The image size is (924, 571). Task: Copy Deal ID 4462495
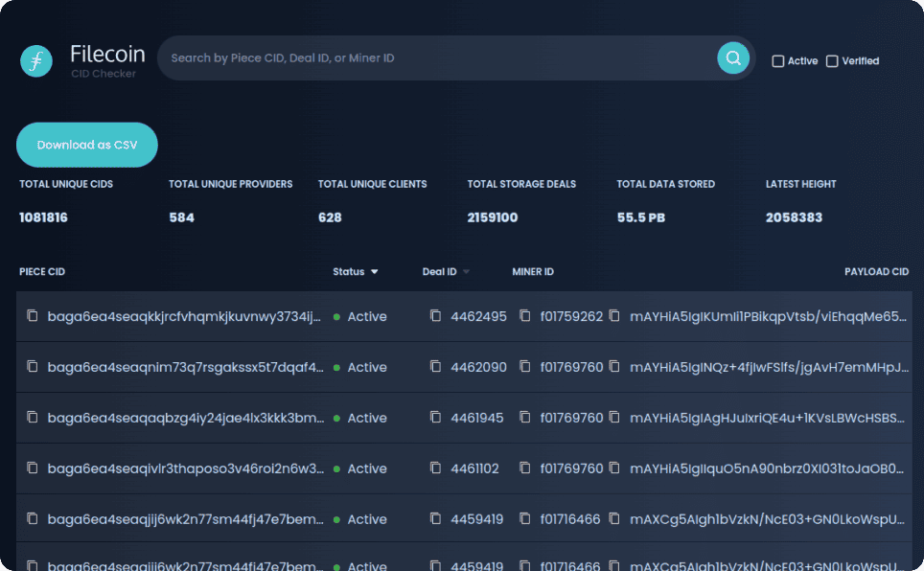click(x=435, y=316)
